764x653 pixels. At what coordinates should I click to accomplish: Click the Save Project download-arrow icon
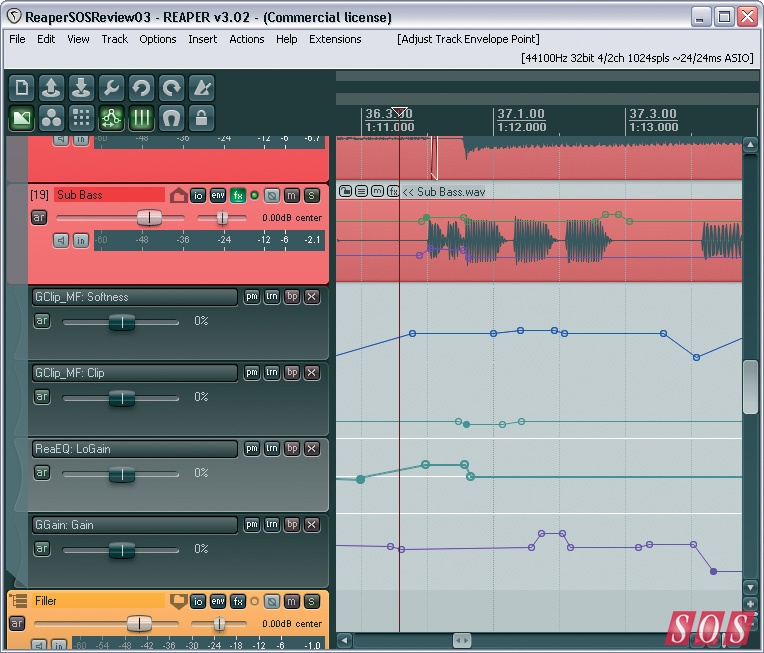point(81,88)
